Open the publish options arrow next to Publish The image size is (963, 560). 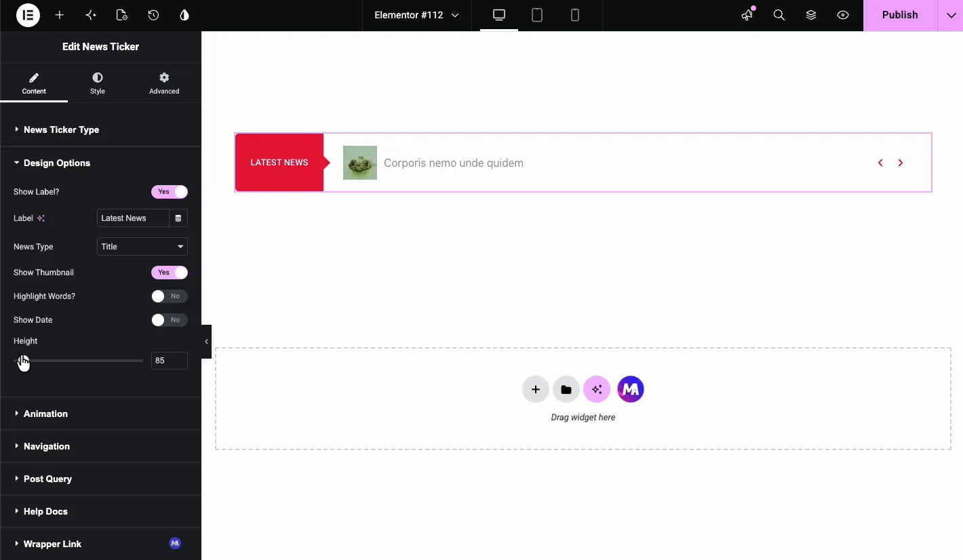coord(950,15)
